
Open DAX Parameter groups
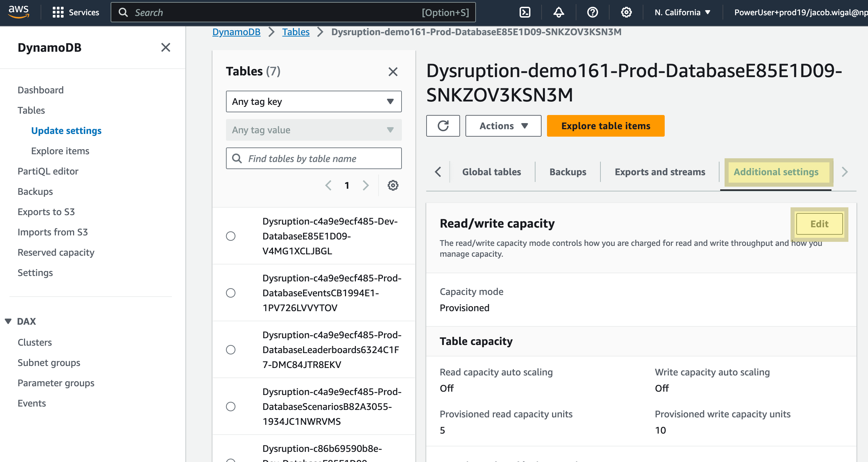[56, 383]
